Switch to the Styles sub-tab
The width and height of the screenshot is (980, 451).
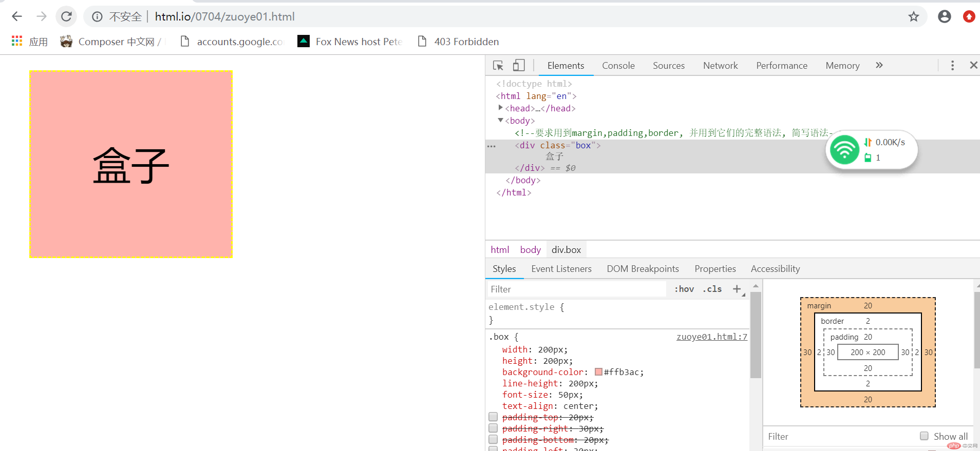[x=504, y=269]
